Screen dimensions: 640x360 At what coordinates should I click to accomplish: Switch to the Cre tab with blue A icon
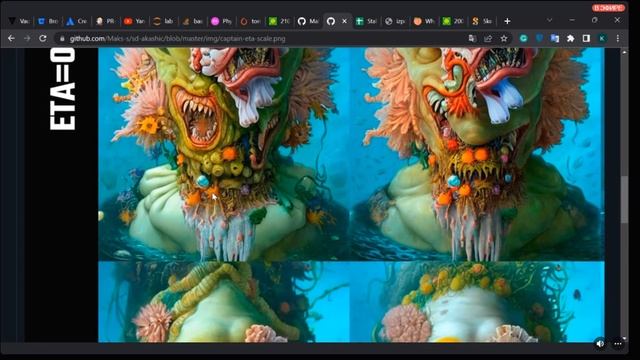coord(77,21)
